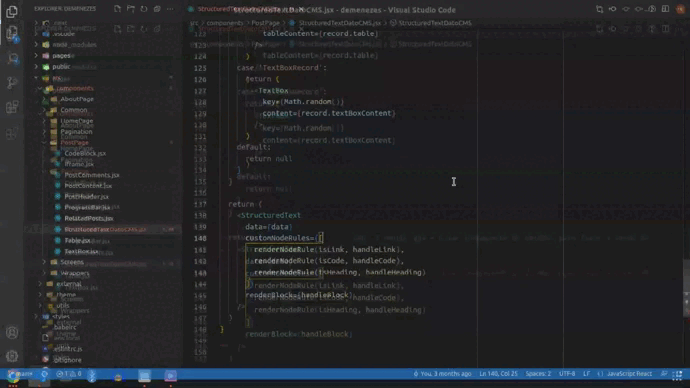
Task: Open the Source Control view
Action: (12, 82)
